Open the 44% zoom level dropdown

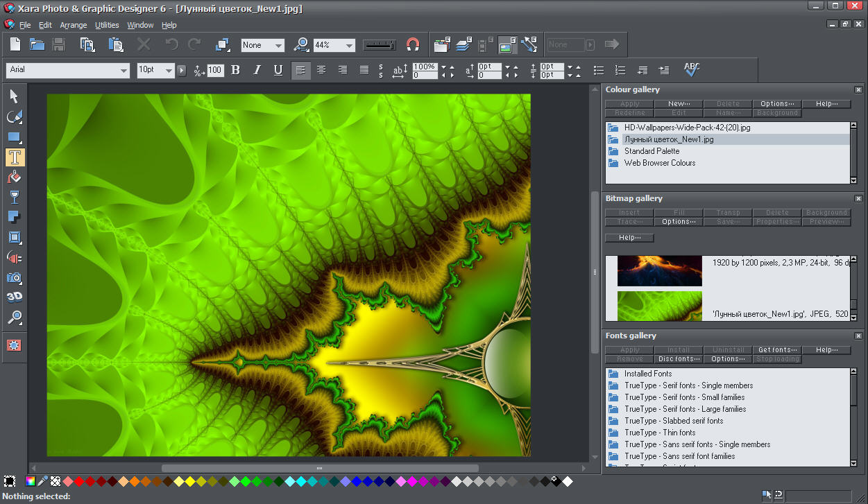point(348,46)
